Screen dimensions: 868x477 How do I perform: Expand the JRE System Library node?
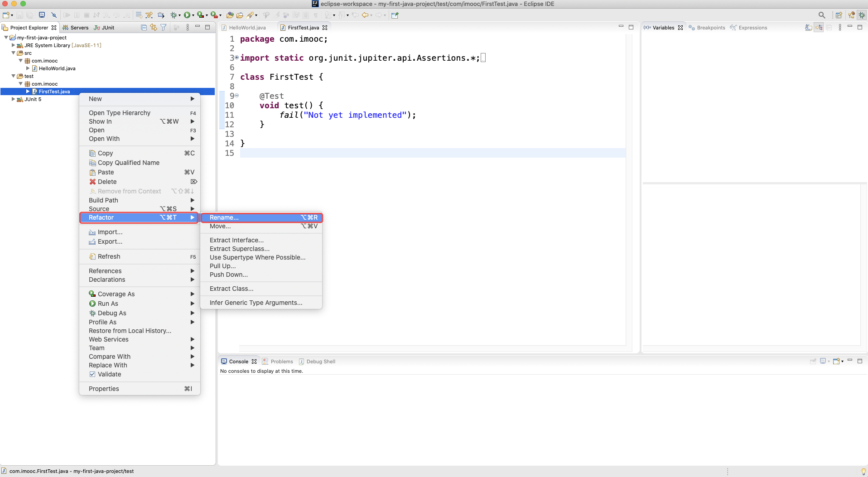click(13, 45)
